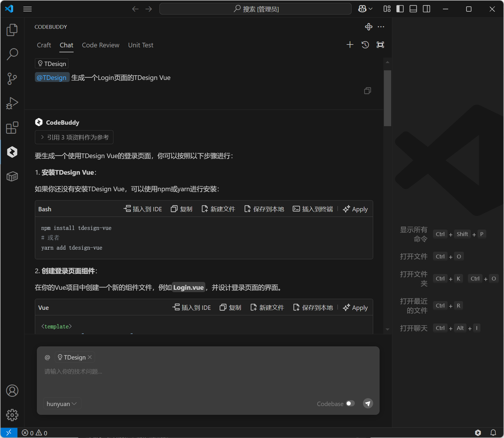Switch to the Code Review tab
504x438 pixels.
click(101, 45)
